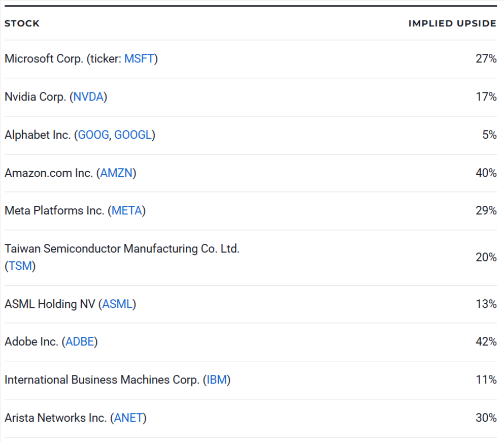Screen dimensions: 504x442
Task: Open the NVDA ticker link
Action: [x=89, y=97]
